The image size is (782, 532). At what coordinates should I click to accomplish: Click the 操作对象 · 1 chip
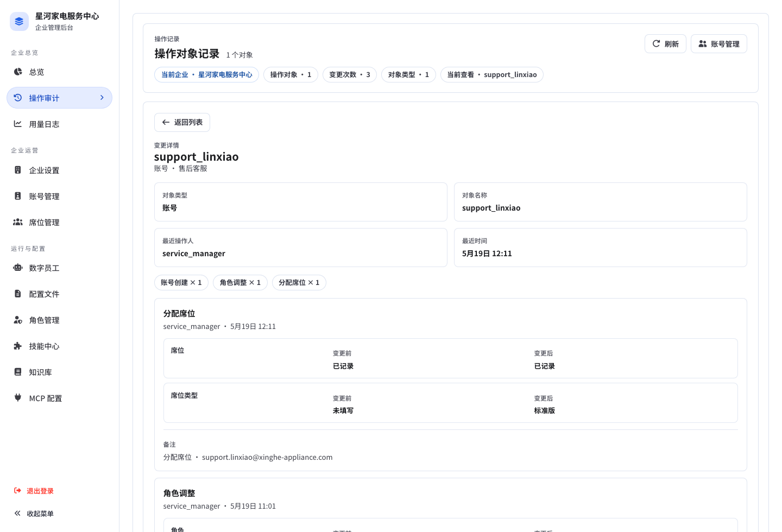pyautogui.click(x=291, y=75)
